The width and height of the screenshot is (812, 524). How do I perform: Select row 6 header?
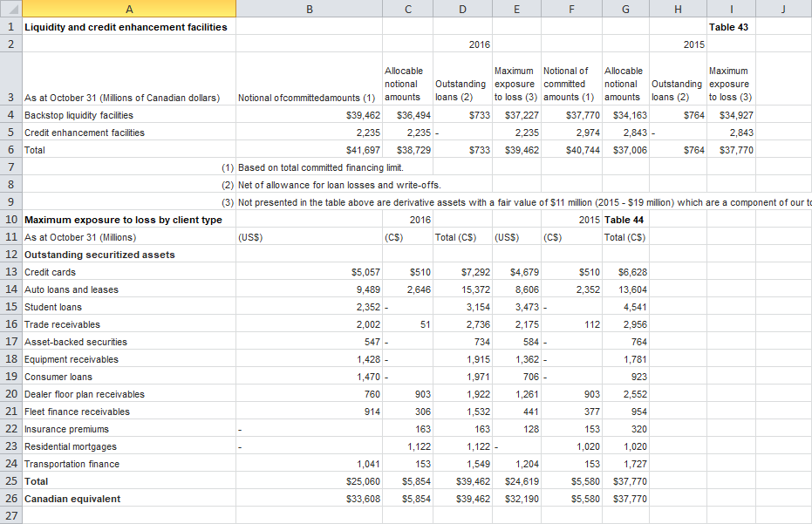[10, 150]
